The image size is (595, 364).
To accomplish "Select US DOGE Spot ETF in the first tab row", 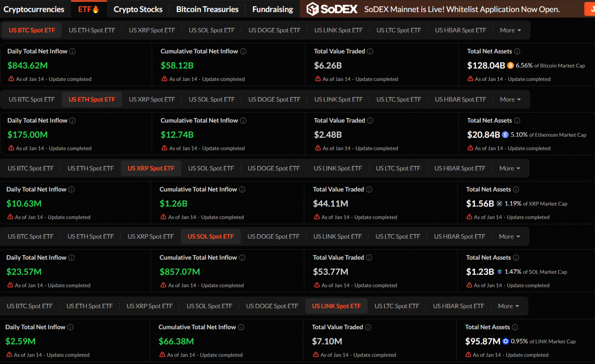I will pyautogui.click(x=274, y=30).
